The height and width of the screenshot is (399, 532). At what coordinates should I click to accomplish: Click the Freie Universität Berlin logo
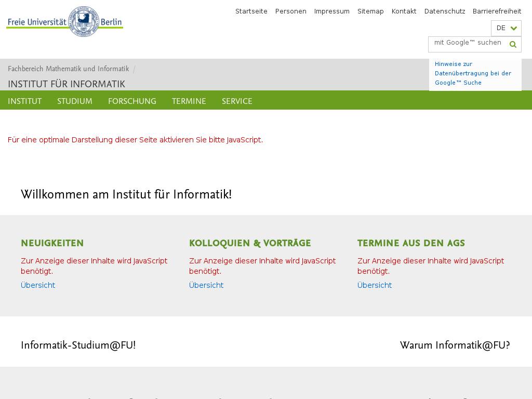pos(64,22)
